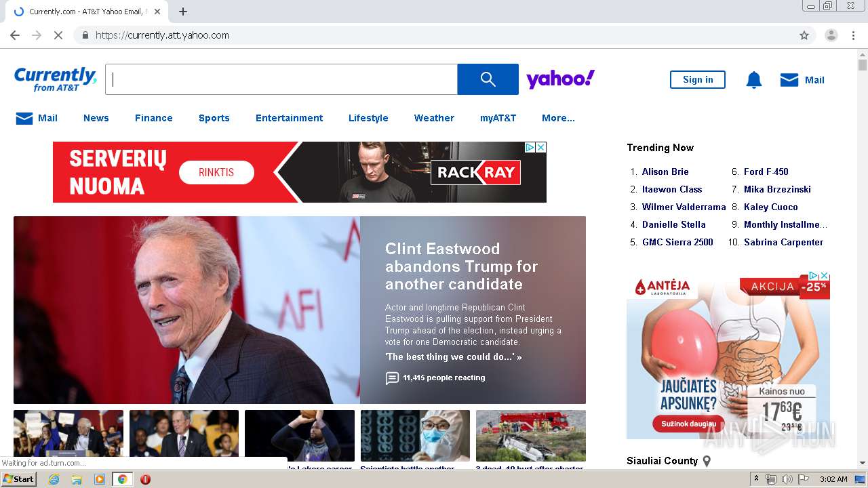Click the Windows Start button

[x=18, y=479]
